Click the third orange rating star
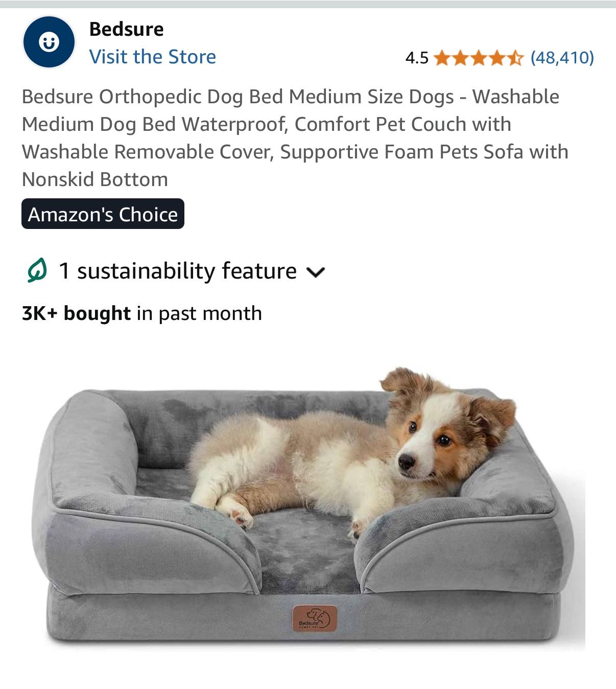The width and height of the screenshot is (616, 689). click(479, 58)
